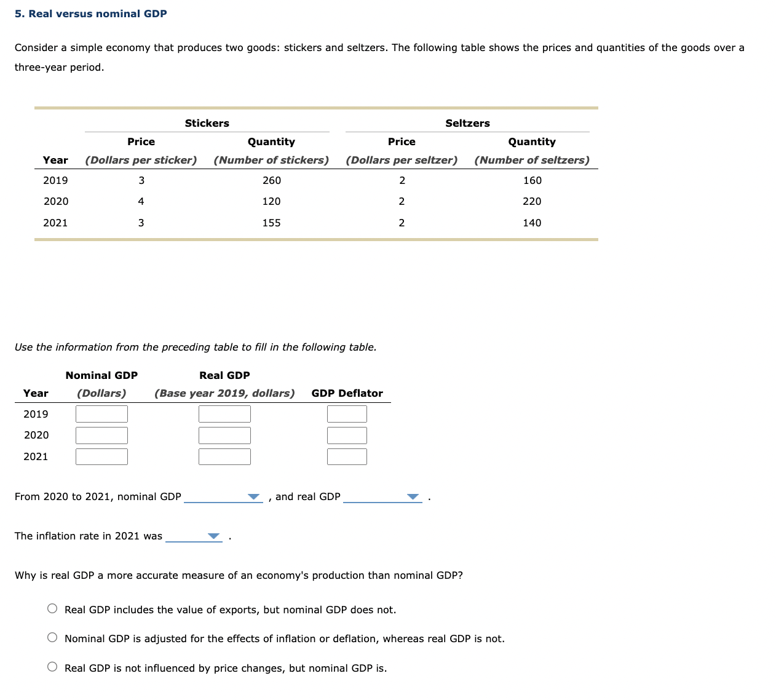The image size is (776, 700).
Task: Click the GDP Deflator field for 2020
Action: tap(347, 435)
